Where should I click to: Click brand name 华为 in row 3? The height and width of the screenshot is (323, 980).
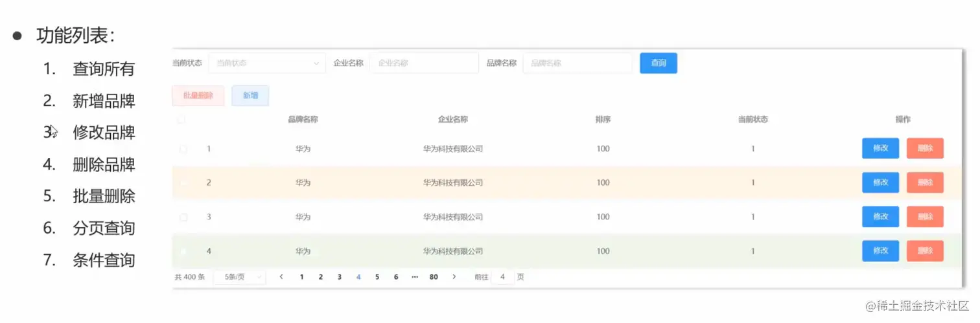coord(303,217)
